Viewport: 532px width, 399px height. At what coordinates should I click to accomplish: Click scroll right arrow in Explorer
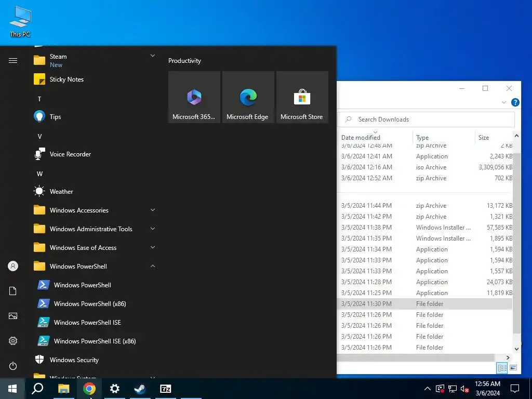pos(508,357)
